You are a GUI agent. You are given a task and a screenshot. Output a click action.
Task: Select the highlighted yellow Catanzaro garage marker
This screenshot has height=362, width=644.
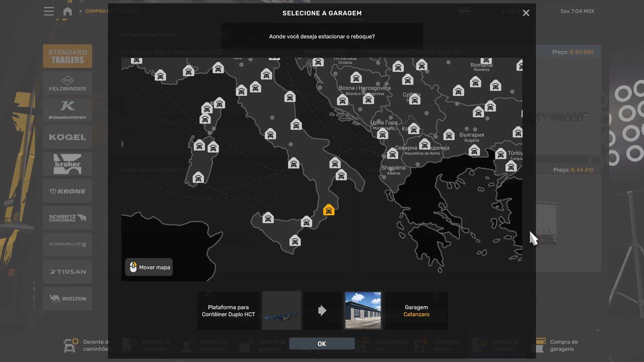tap(329, 210)
